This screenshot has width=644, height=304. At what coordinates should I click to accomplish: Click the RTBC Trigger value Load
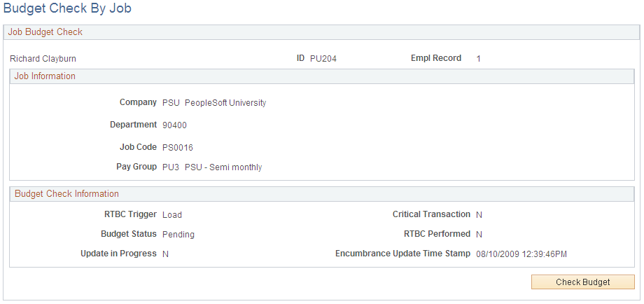click(172, 214)
